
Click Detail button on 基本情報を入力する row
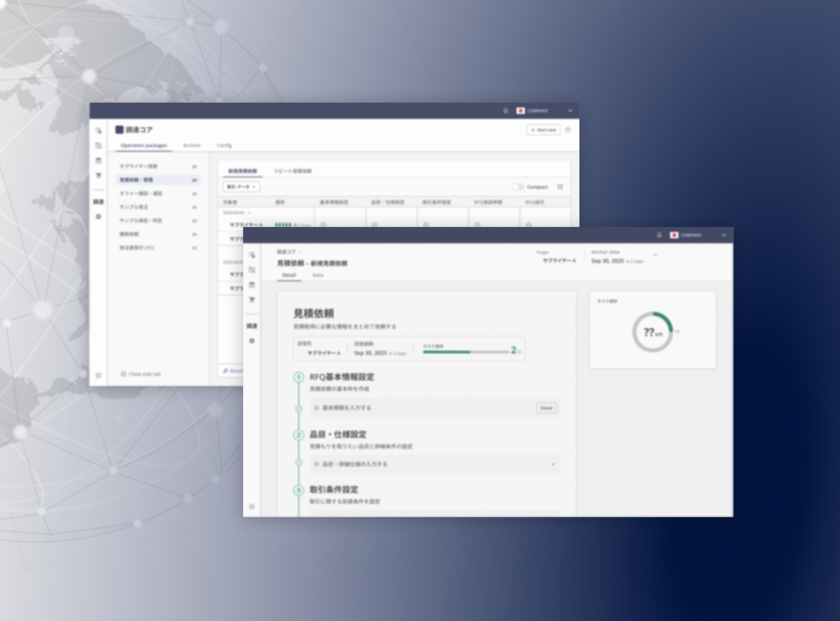[546, 408]
